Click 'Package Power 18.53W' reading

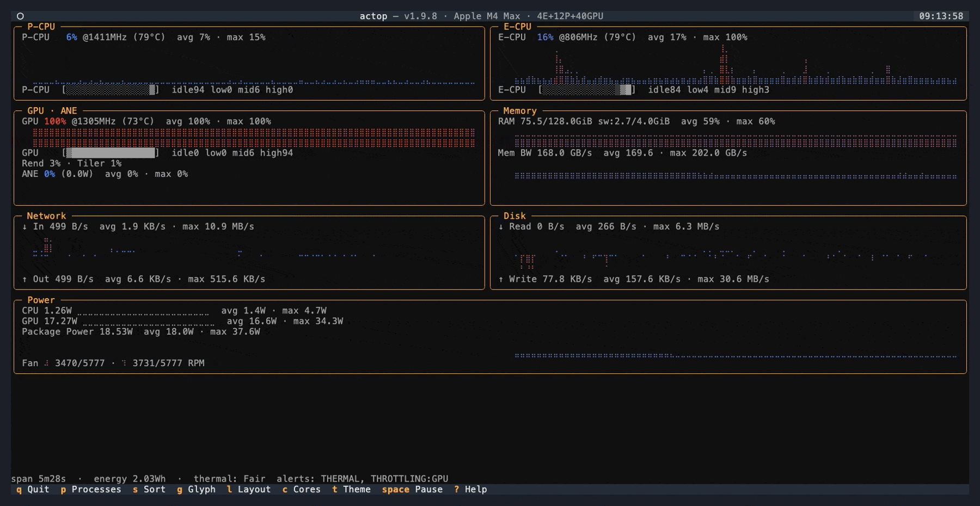(x=77, y=332)
